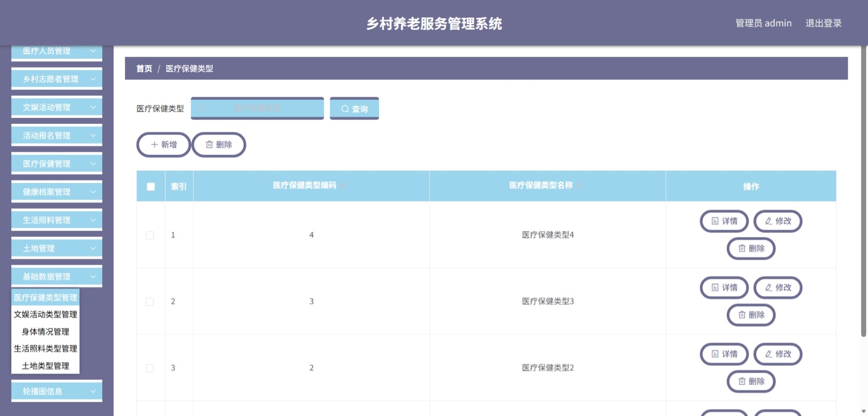
Task: Expand the 生活照料管理 sidebar menu
Action: pyautogui.click(x=57, y=220)
